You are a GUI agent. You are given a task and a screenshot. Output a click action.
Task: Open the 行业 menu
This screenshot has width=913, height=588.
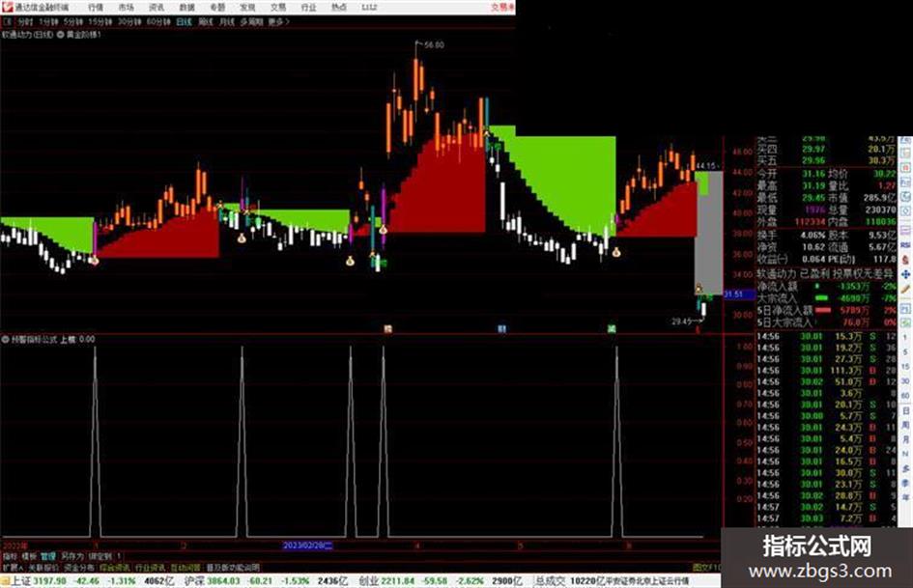(x=308, y=8)
